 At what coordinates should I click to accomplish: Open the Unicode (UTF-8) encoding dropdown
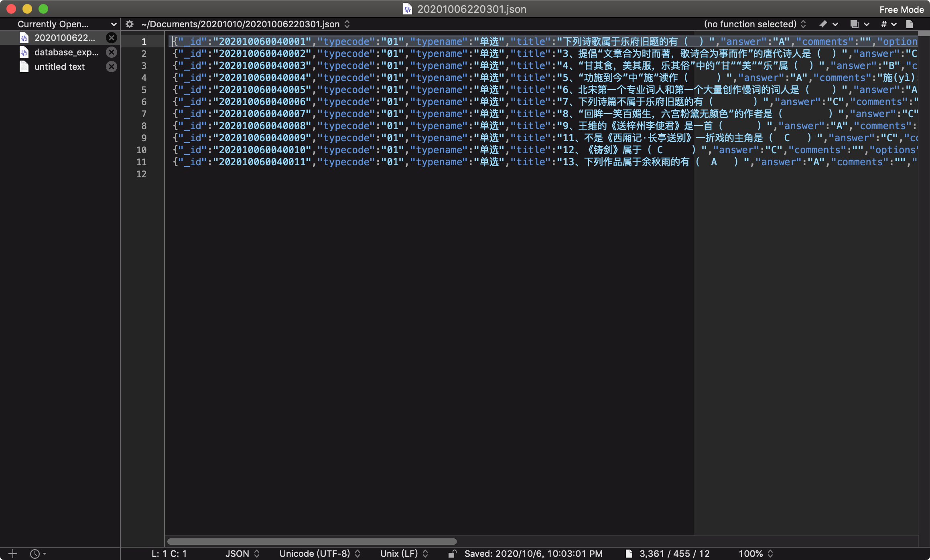click(x=320, y=554)
